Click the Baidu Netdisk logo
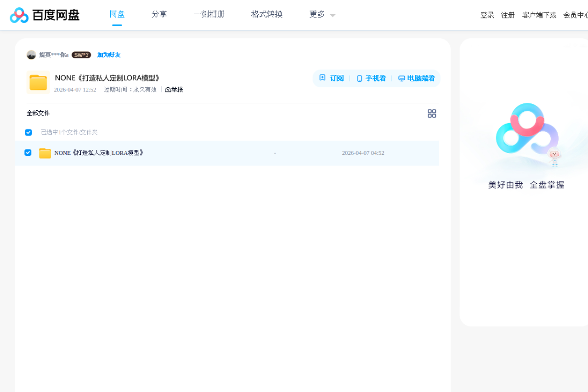Image resolution: width=588 pixels, height=392 pixels. pyautogui.click(x=45, y=15)
